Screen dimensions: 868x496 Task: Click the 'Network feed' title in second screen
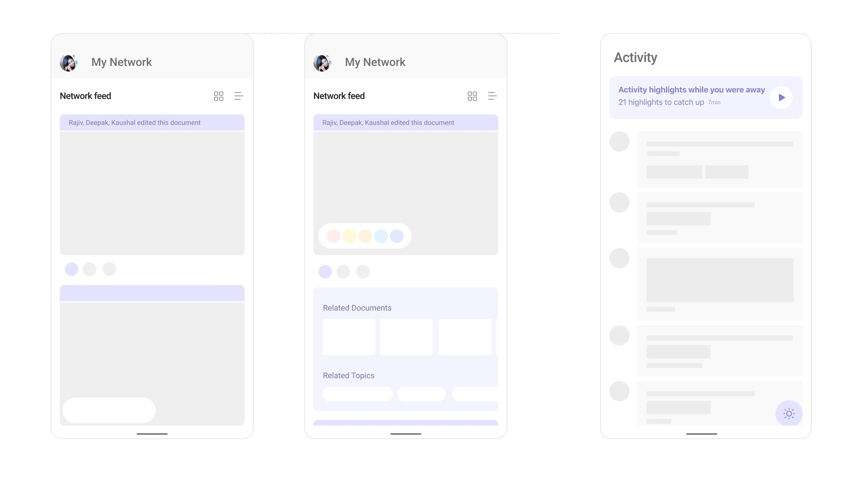[x=339, y=96]
